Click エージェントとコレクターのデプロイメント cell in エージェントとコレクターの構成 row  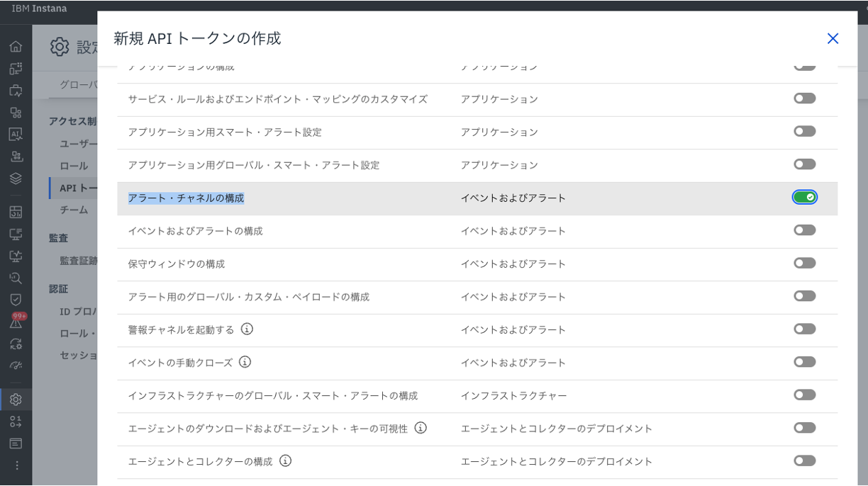click(557, 462)
